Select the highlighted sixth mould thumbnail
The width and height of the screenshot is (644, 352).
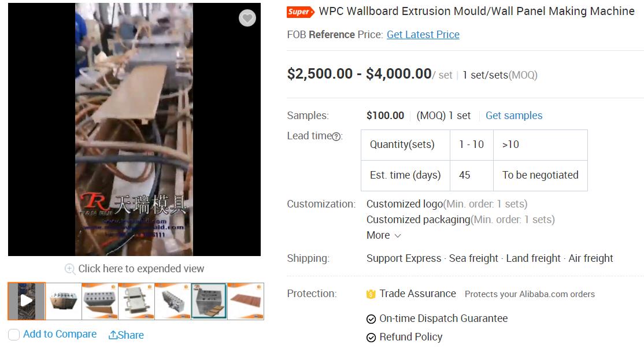(x=209, y=301)
